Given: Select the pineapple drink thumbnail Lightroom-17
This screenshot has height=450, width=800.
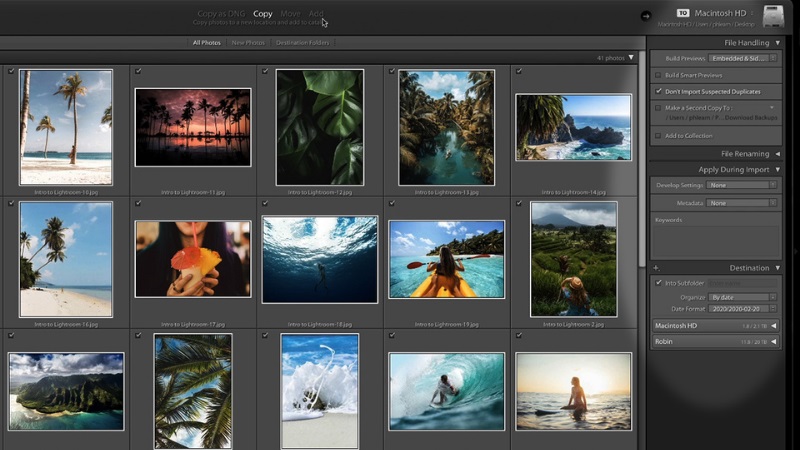Looking at the screenshot, I should click(x=193, y=259).
